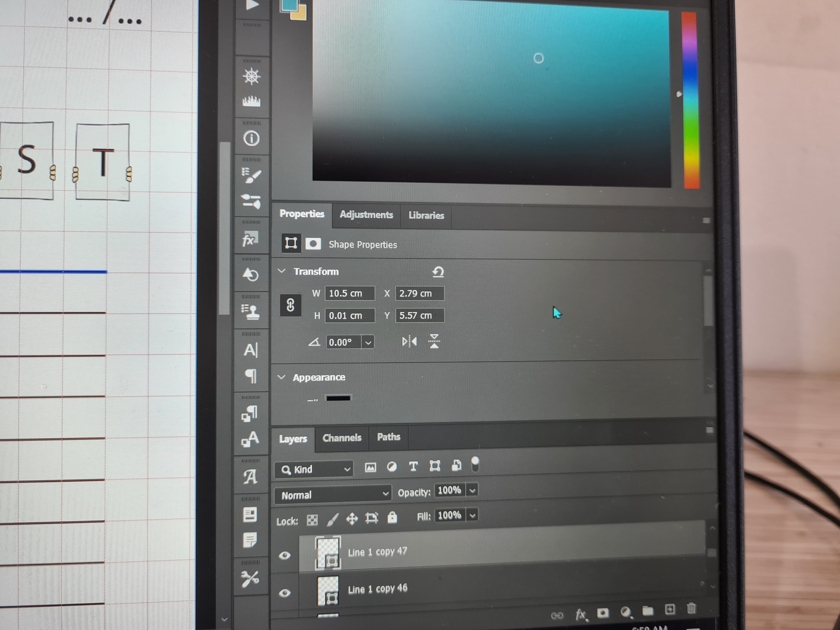Screen dimensions: 840x630
Task: Click the W width input field
Action: (349, 293)
